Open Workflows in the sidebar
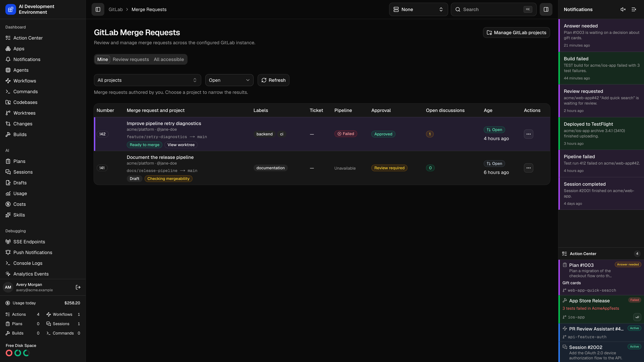Screen dimensions: 644x362 43,81
